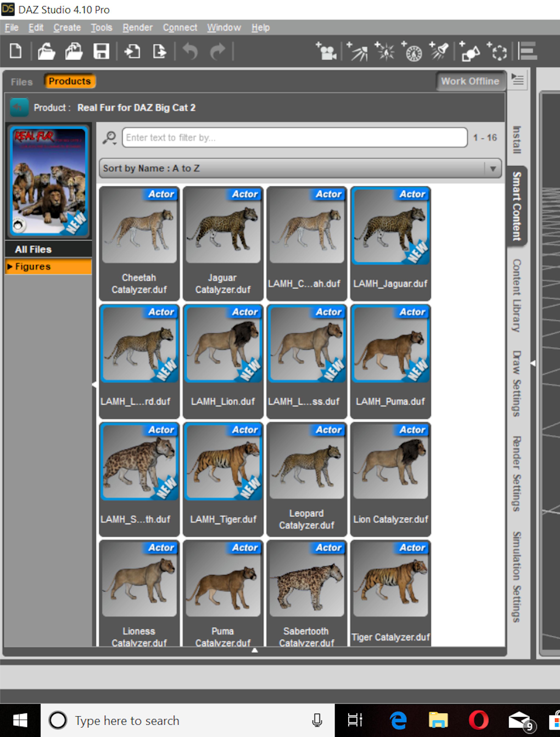The image size is (560, 737).
Task: Click the Create New Primitive icon
Action: point(470,52)
